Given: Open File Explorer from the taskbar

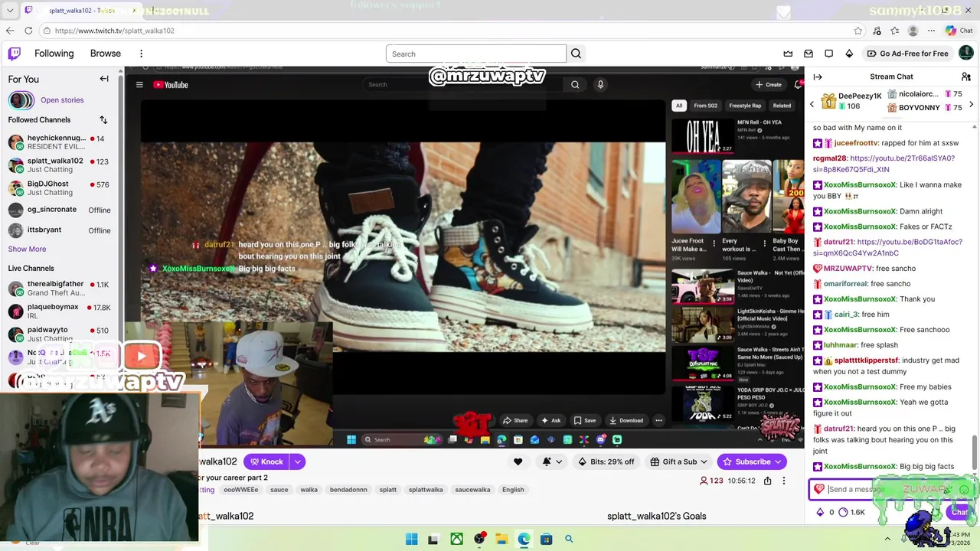Looking at the screenshot, I should [x=501, y=540].
